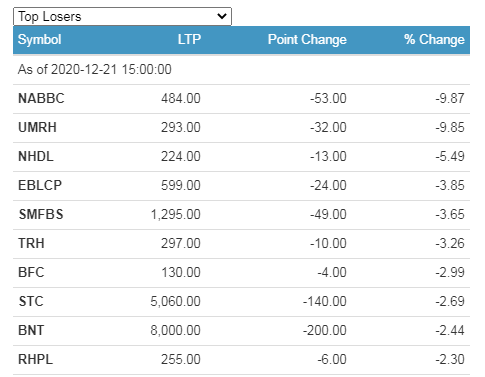485x377 pixels.
Task: Open the TRH stock symbol
Action: pos(31,243)
